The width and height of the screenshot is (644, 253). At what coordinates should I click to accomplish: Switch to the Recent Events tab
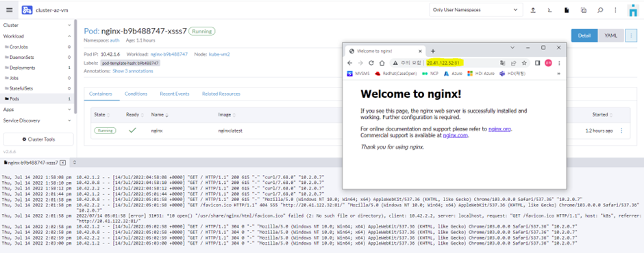pos(175,94)
